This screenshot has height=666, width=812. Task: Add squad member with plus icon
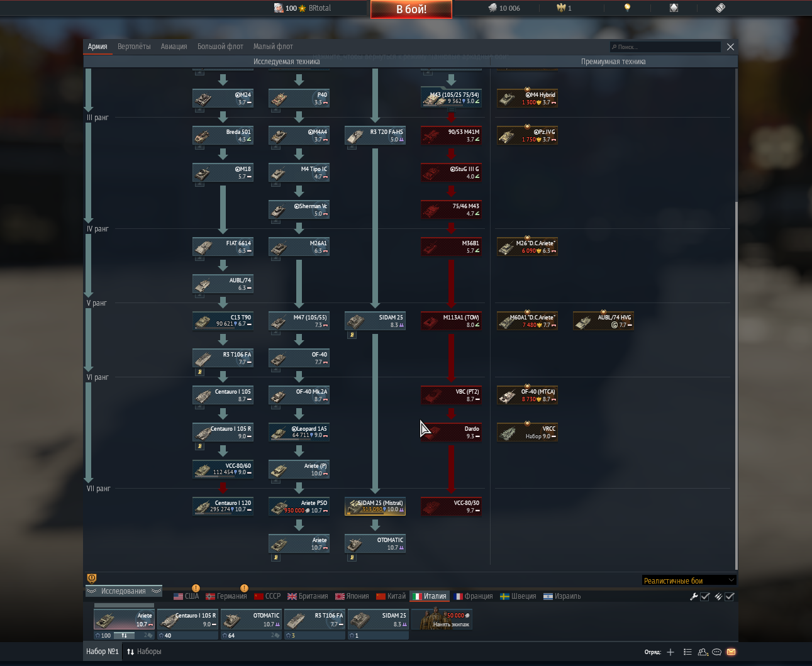tap(670, 652)
